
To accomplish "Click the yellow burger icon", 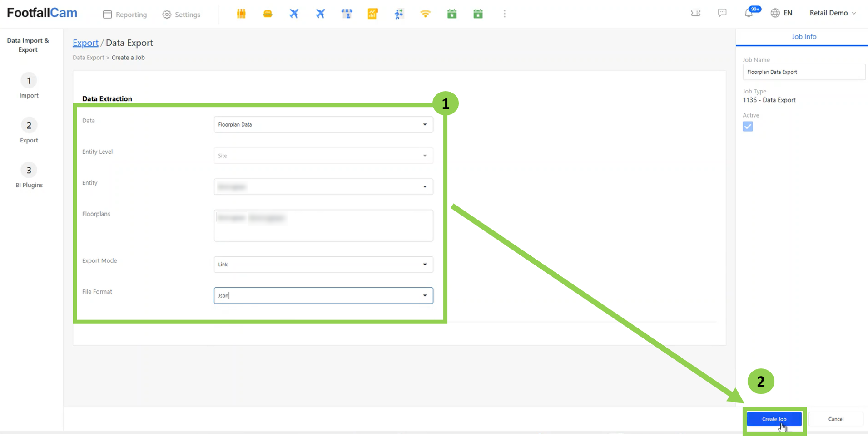I will [268, 14].
